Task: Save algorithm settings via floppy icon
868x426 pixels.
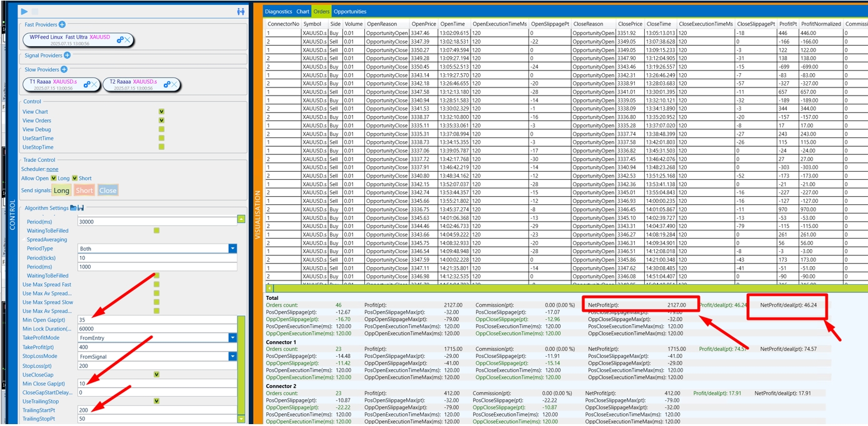Action: click(x=81, y=207)
